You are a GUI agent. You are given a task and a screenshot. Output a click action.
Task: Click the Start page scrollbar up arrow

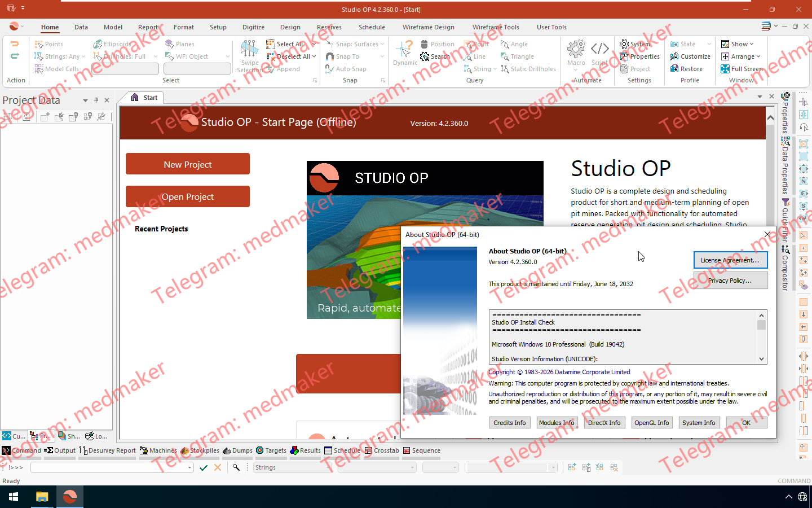770,117
